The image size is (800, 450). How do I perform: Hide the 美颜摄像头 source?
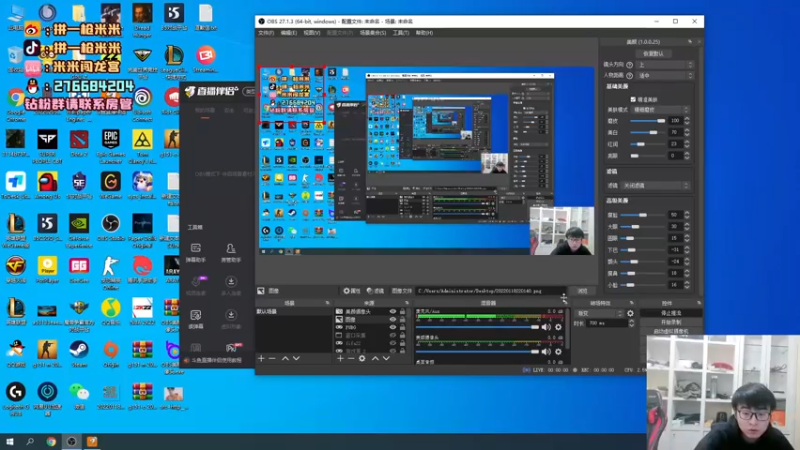(393, 311)
